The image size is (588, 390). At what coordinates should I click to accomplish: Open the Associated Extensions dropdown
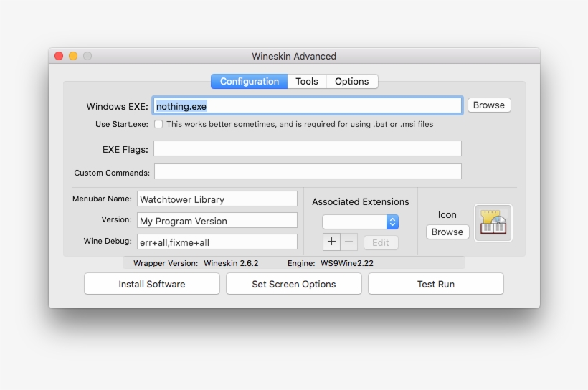click(x=360, y=222)
